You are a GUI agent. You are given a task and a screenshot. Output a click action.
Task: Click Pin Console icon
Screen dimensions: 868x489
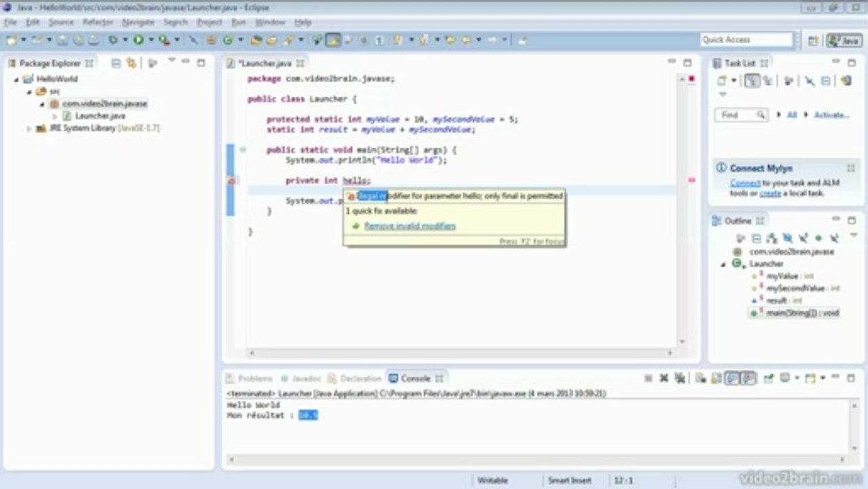click(768, 378)
